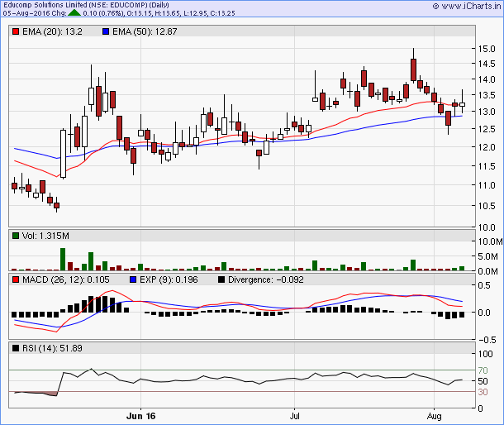Viewport: 504px width, 425px height.
Task: Click the 'EMA (50): 12.87' label
Action: click(x=145, y=31)
